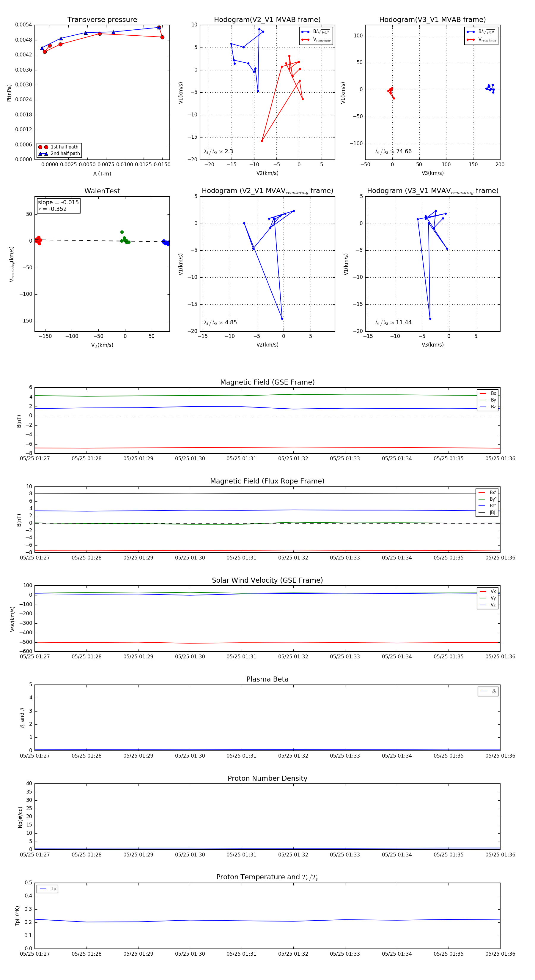Viewport: 535px width, 980px height.
Task: Click the "Solar Wind Velocity (GSE Frame)" title
Action: [267, 580]
